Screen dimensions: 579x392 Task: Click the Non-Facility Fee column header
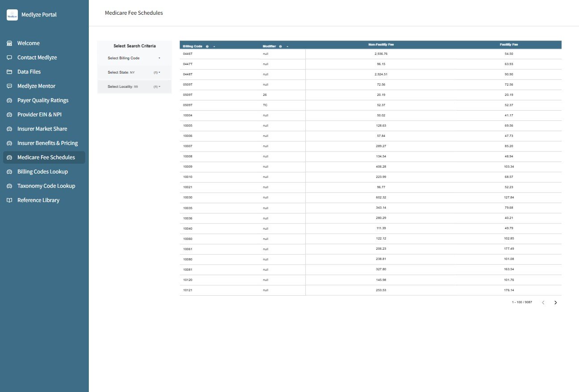381,45
